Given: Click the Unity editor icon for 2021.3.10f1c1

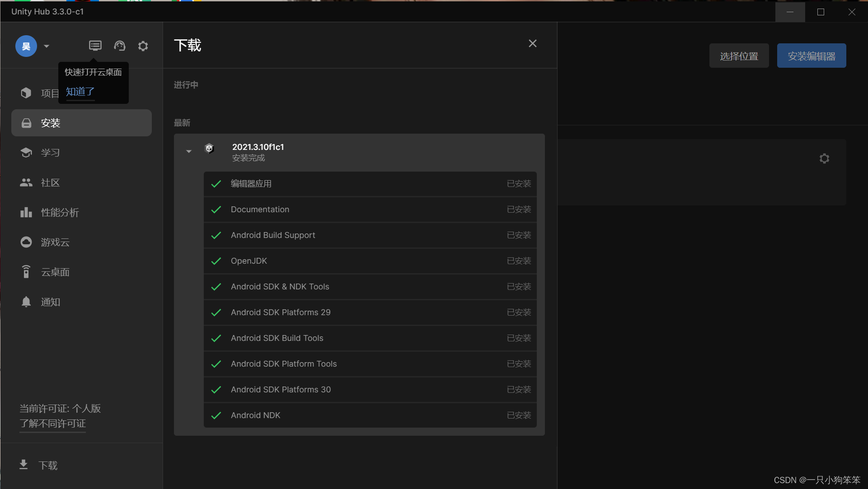Looking at the screenshot, I should click(x=209, y=148).
